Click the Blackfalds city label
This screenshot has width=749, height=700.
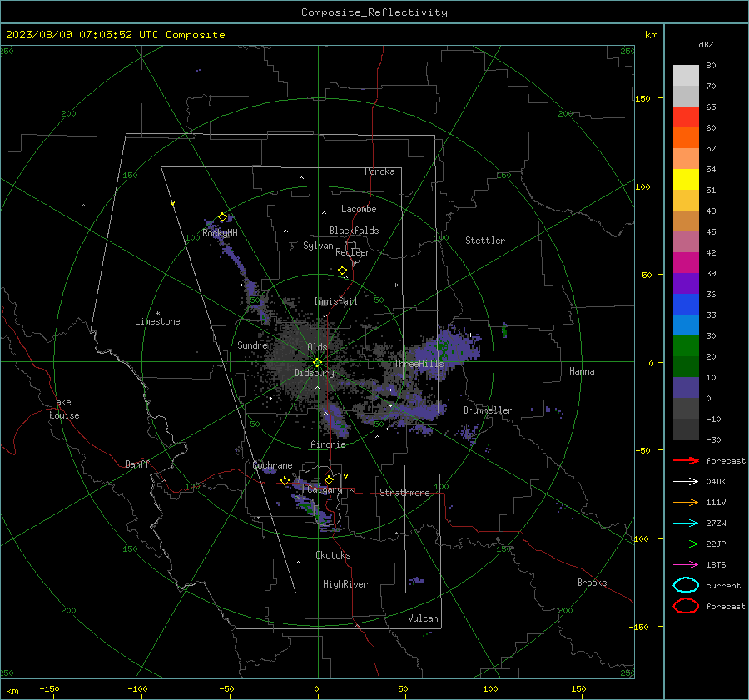coord(354,231)
